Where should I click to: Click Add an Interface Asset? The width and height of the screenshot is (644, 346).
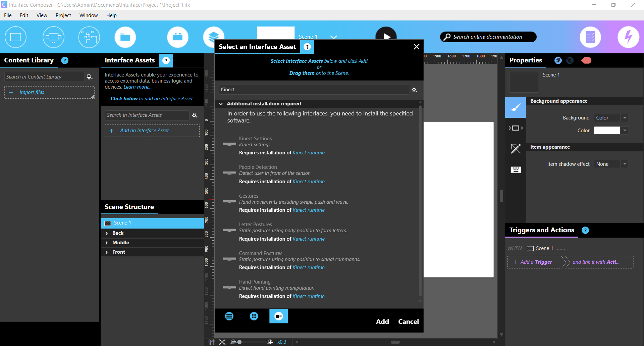coord(152,131)
